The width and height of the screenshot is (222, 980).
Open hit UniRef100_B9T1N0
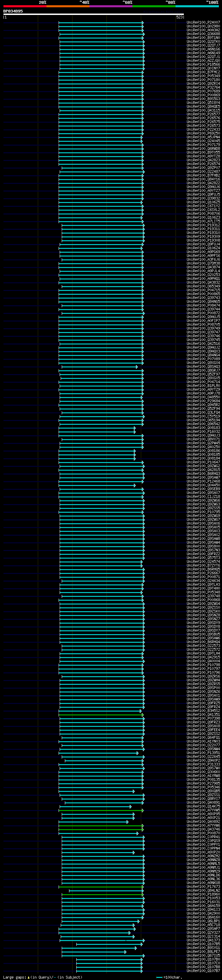(x=203, y=38)
